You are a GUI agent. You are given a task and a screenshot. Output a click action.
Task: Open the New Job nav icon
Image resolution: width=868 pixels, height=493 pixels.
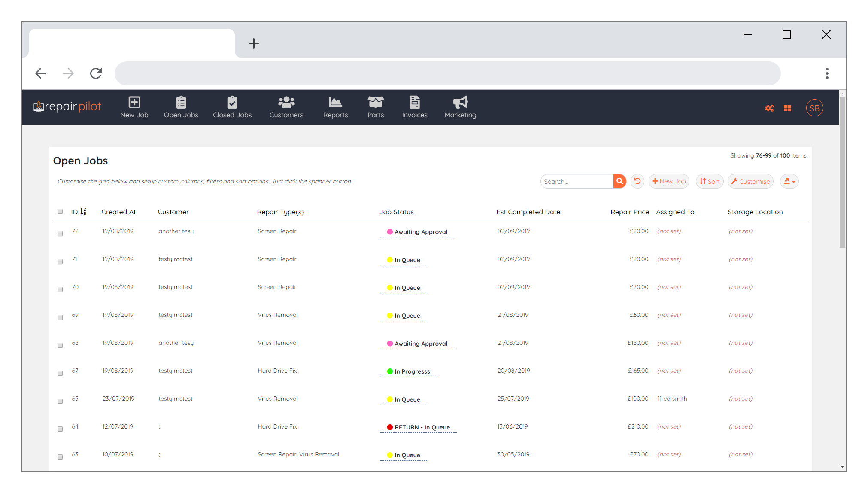click(134, 107)
